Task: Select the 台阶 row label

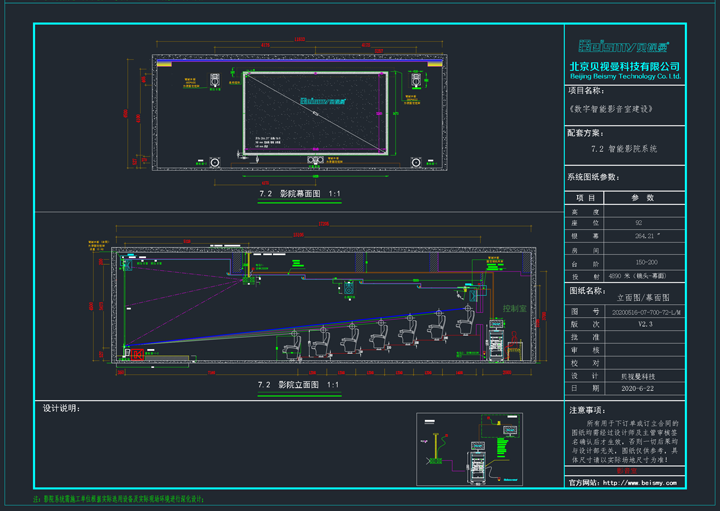Action: coord(585,264)
